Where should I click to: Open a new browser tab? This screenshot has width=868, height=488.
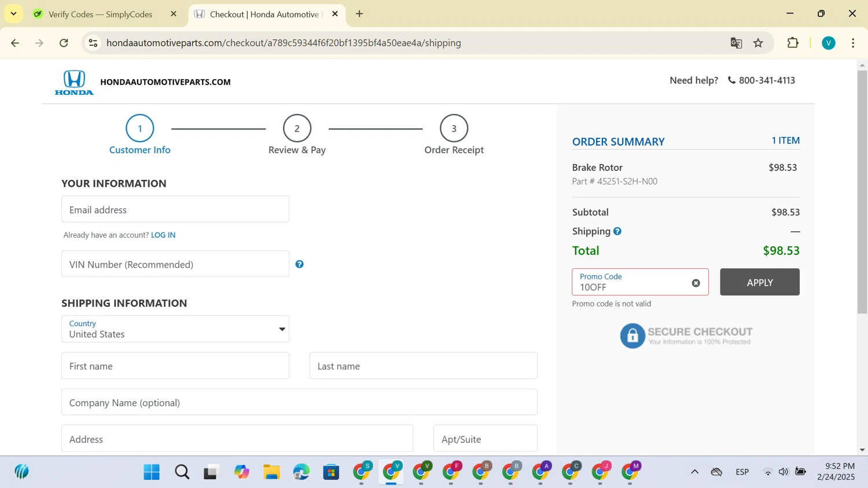pos(359,14)
